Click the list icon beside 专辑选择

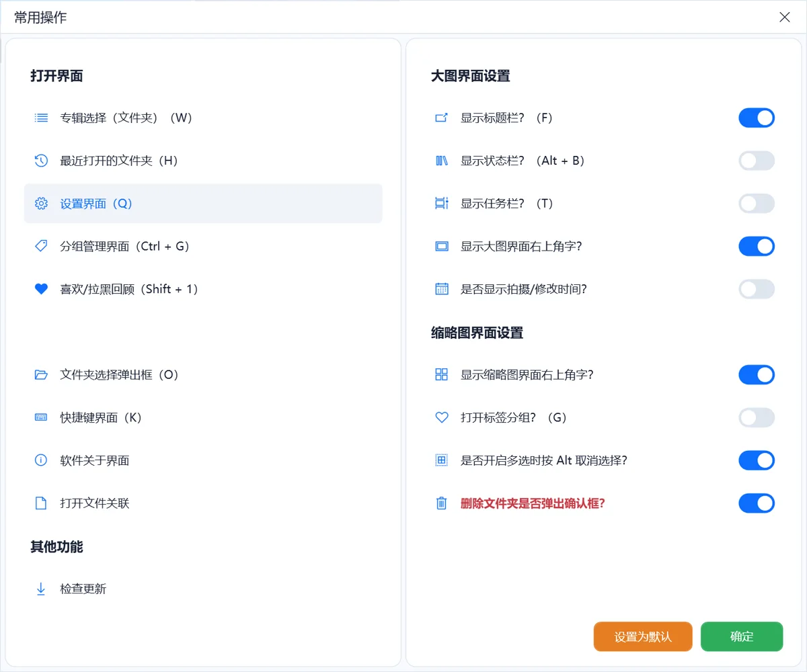[x=41, y=118]
